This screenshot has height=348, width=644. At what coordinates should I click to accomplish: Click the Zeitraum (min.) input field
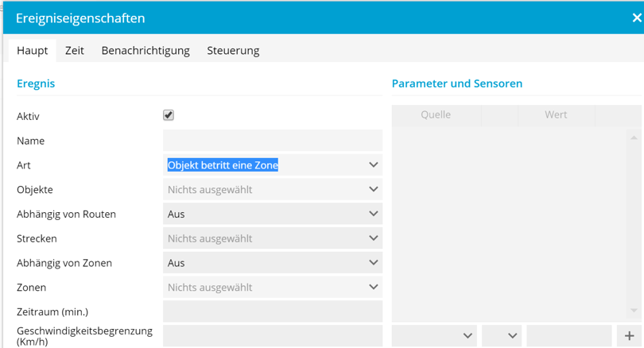[272, 311]
